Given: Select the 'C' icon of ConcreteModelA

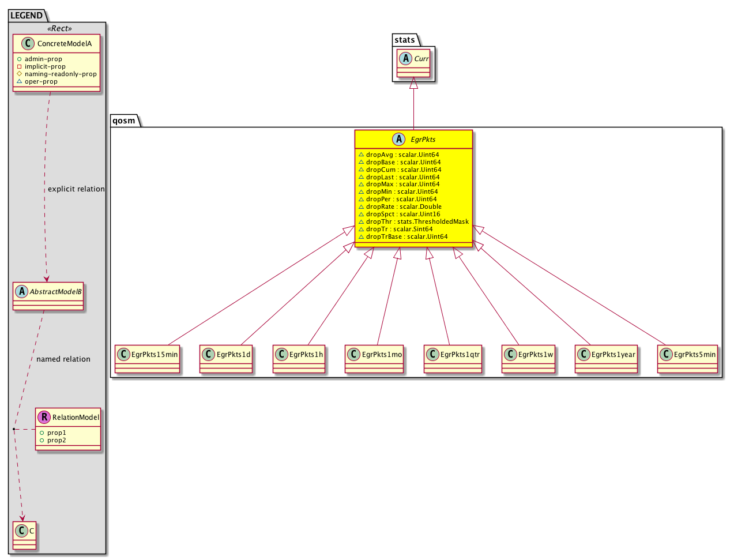Looking at the screenshot, I should tap(27, 43).
